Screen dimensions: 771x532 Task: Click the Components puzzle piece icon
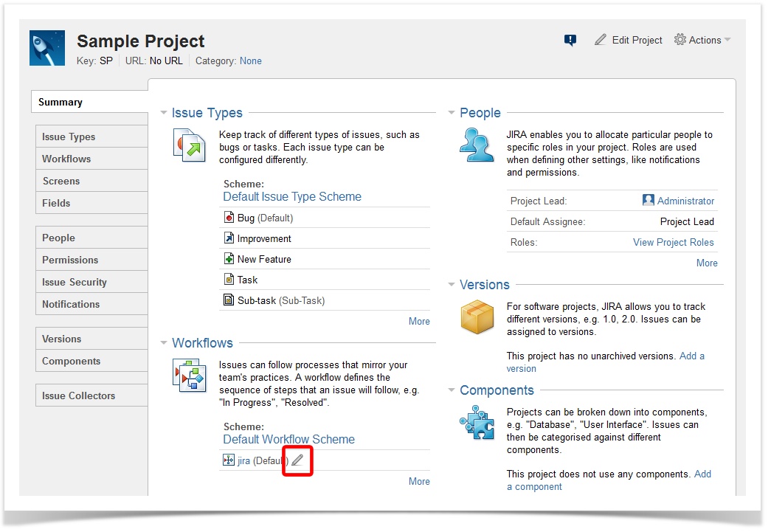coord(477,422)
